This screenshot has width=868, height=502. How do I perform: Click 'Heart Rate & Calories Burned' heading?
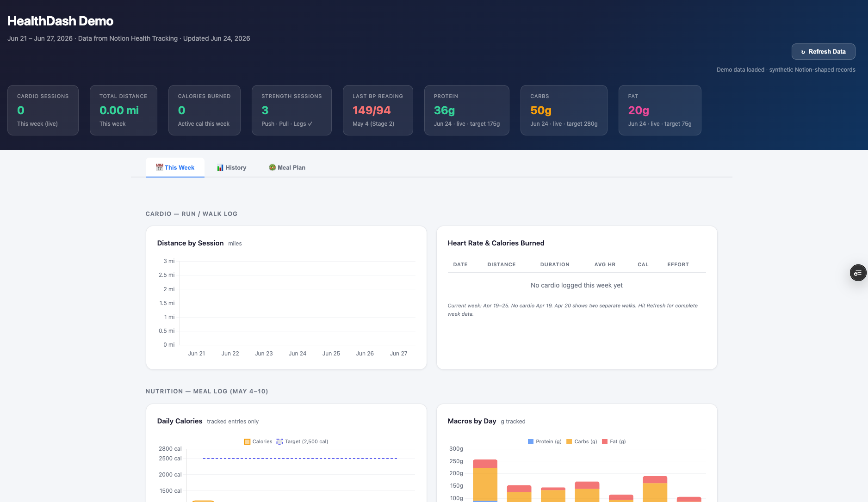(x=496, y=243)
